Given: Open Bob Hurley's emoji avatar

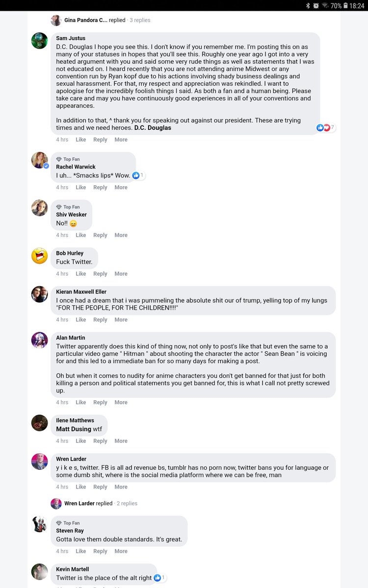Looking at the screenshot, I should point(40,256).
